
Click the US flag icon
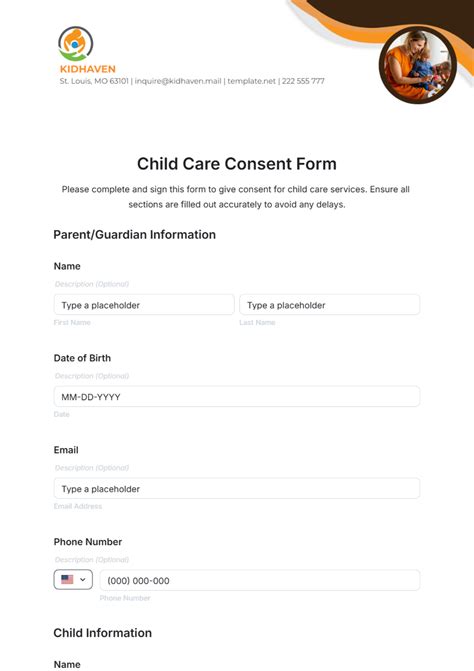pos(67,579)
